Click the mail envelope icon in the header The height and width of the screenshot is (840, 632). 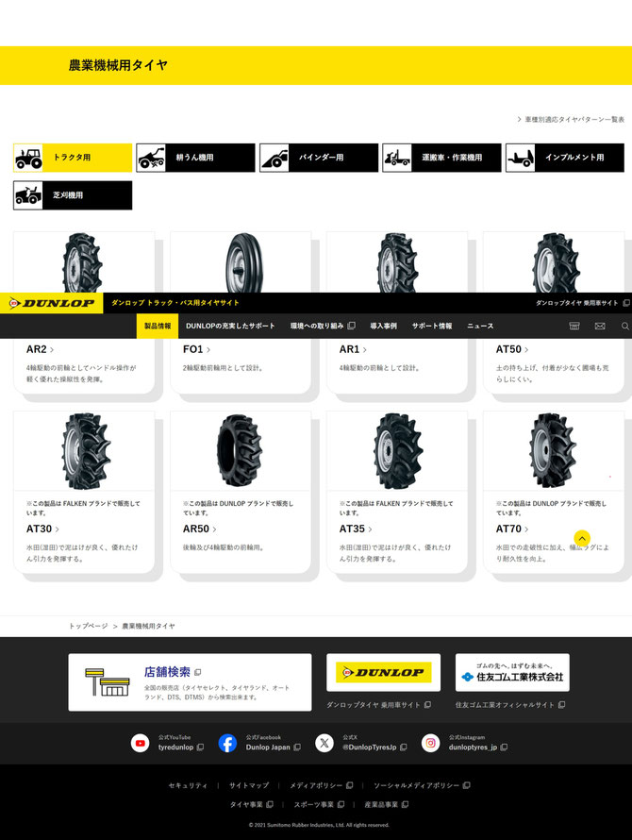(x=600, y=326)
